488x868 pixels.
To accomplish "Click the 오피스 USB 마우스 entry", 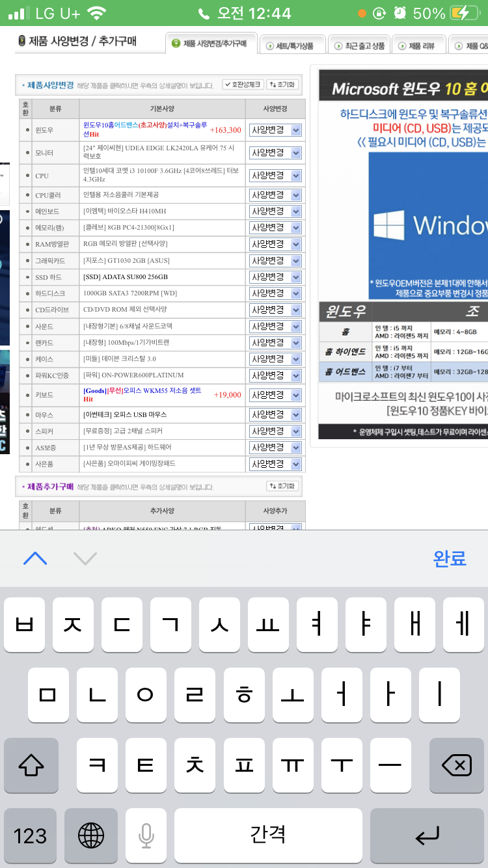I will click(125, 414).
